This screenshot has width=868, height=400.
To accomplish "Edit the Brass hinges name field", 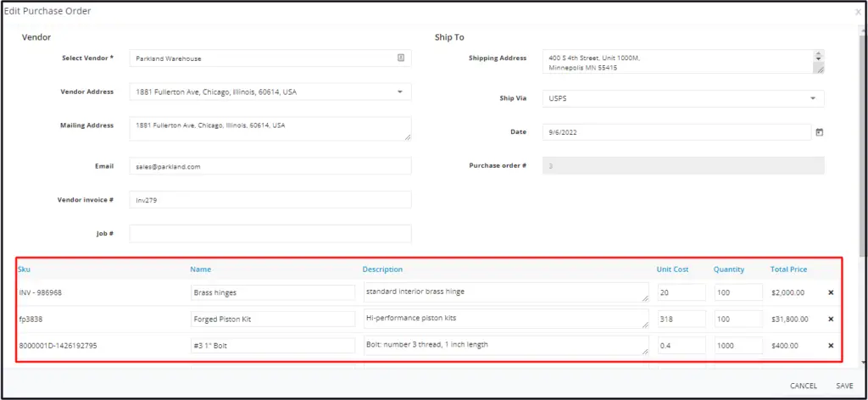I will click(273, 292).
